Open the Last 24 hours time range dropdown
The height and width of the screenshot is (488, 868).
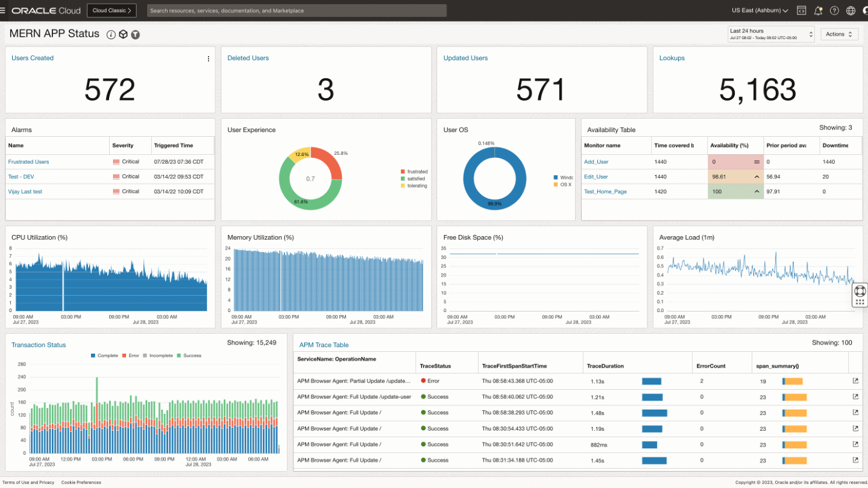click(771, 34)
